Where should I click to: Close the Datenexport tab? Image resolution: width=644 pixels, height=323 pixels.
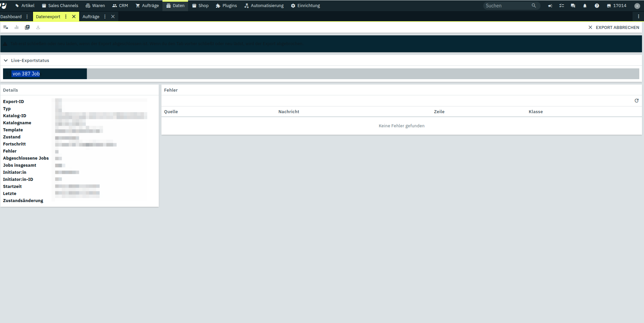point(74,17)
